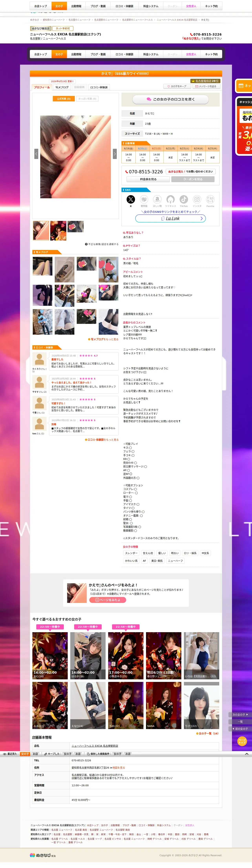Screen dimensions: 252x868
Task: Click the greyed クーポンを見る button
Action: point(193,179)
